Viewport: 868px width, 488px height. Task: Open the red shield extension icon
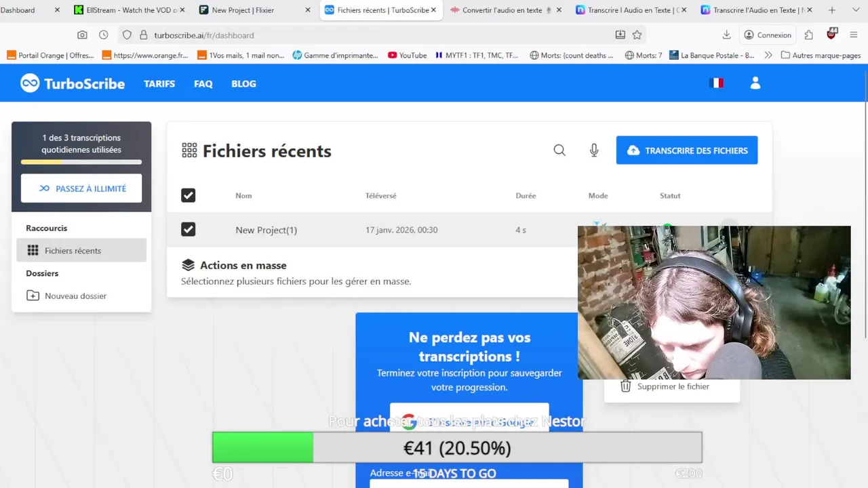pos(832,34)
